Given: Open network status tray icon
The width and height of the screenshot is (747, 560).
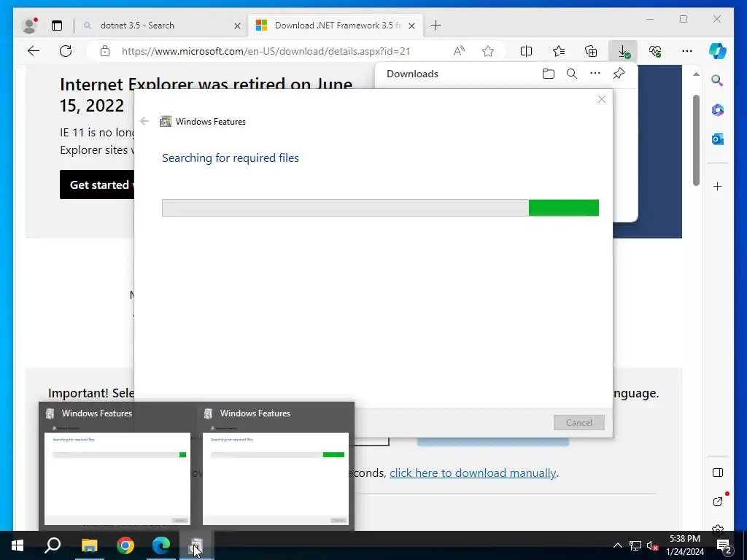Looking at the screenshot, I should pyautogui.click(x=635, y=545).
